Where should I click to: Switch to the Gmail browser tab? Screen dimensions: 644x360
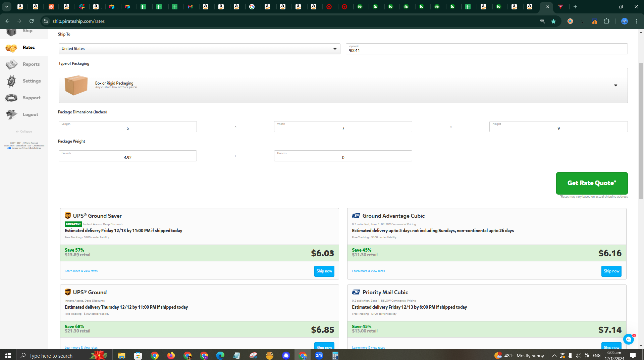190,7
